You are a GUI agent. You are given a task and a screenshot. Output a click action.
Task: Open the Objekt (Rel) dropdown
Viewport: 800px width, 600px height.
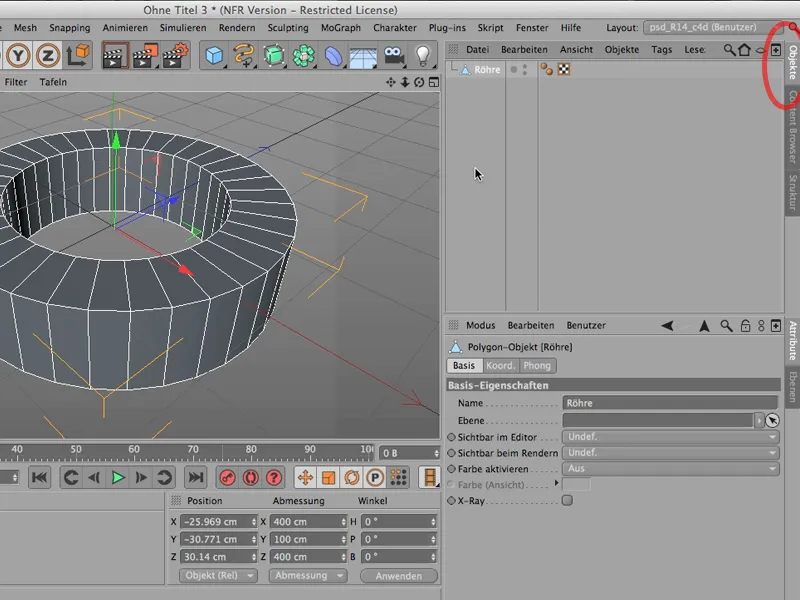[218, 576]
